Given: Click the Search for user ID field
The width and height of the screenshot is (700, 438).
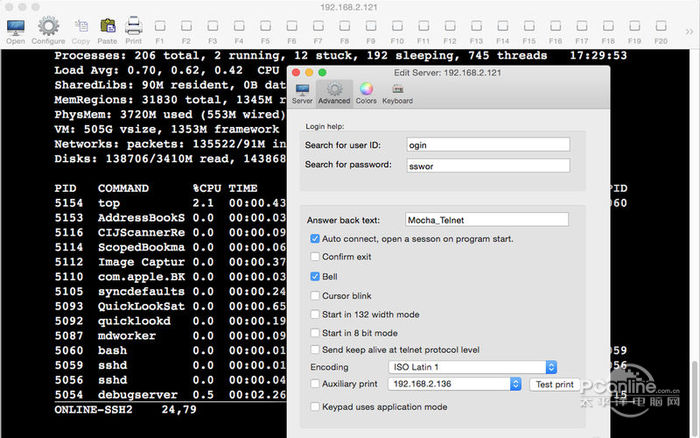Looking at the screenshot, I should [x=487, y=145].
